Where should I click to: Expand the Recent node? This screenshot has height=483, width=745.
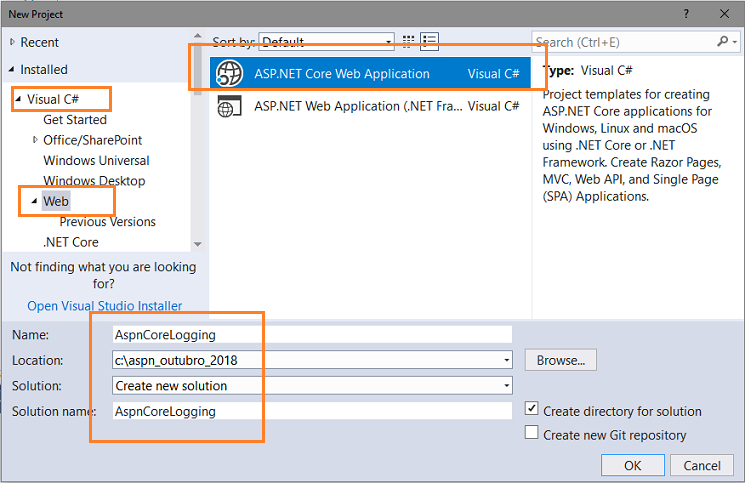pyautogui.click(x=12, y=42)
